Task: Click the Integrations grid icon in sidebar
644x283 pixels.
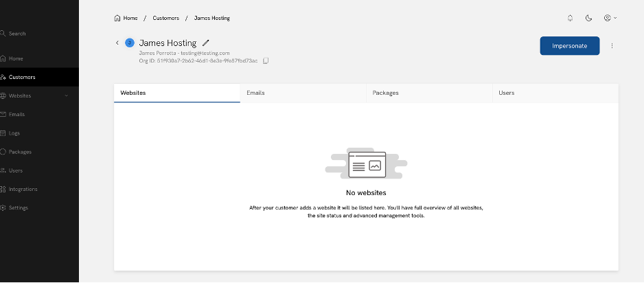Action: pyautogui.click(x=3, y=190)
